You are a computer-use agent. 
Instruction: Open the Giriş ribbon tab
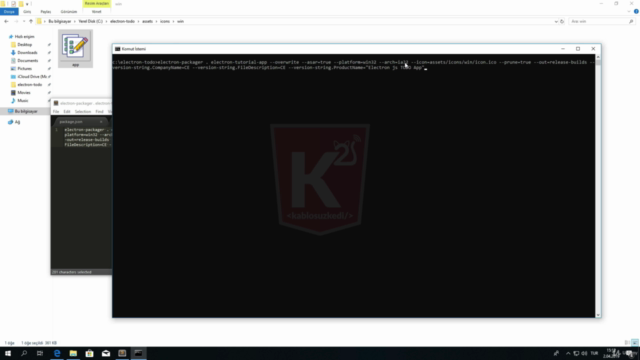pyautogui.click(x=27, y=11)
